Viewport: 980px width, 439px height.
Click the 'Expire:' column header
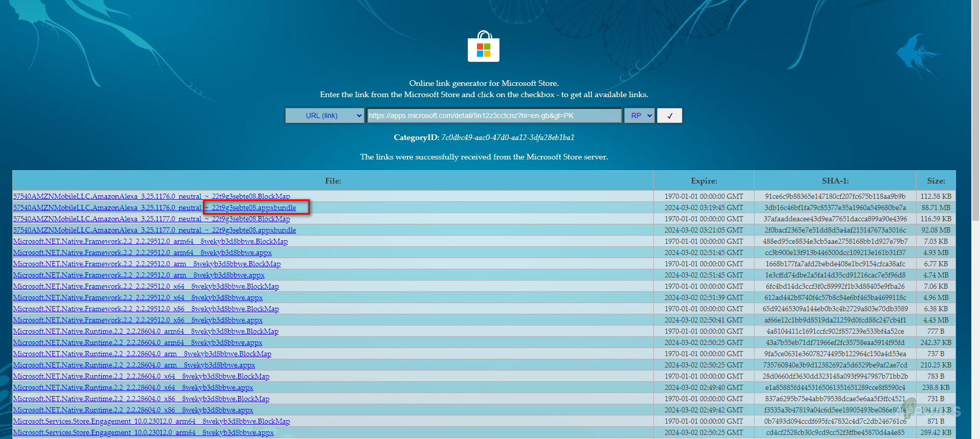(x=704, y=181)
